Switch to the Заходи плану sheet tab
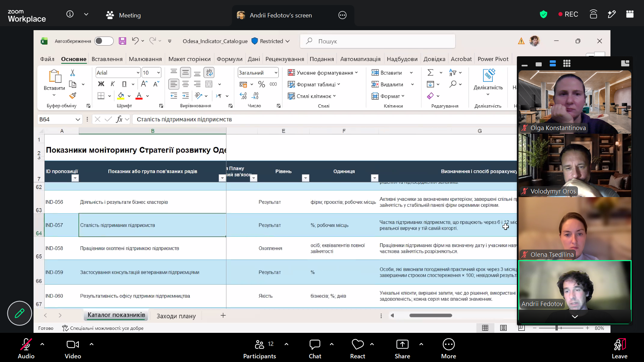 (x=176, y=316)
